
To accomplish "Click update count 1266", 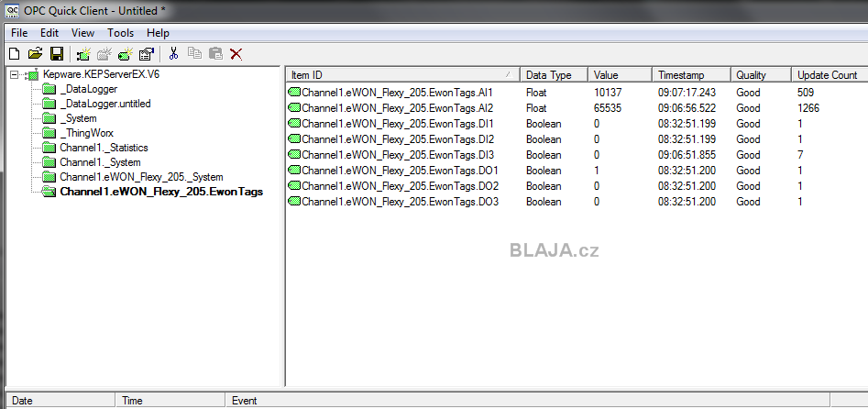I will (x=808, y=108).
